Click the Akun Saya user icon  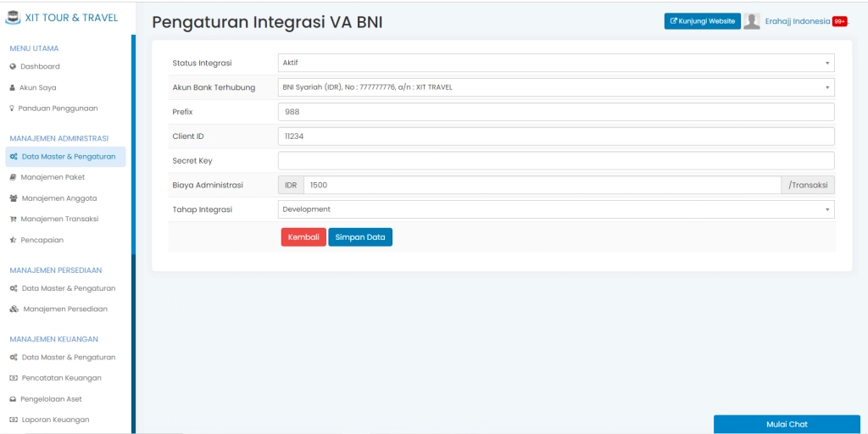click(13, 87)
